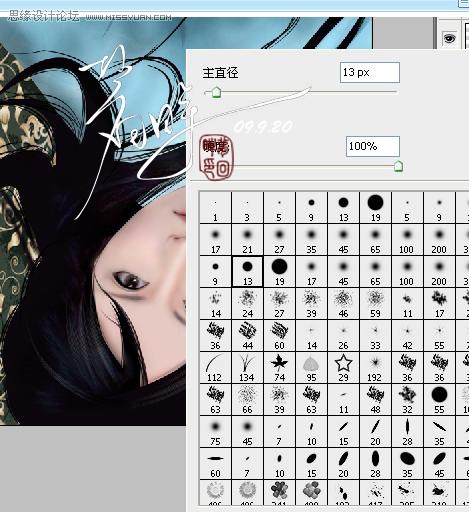Pick the flare 192 brush preset
Viewport: 469px width, 512px height.
[x=375, y=368]
